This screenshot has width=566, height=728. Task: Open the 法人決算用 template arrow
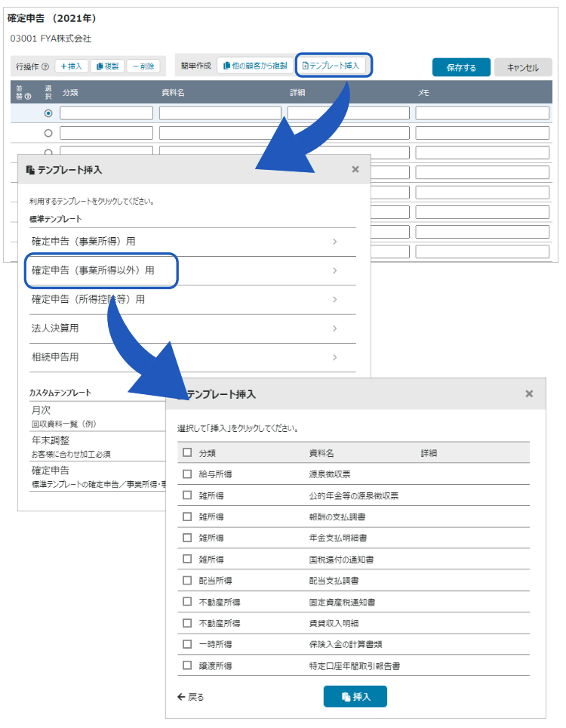[334, 329]
